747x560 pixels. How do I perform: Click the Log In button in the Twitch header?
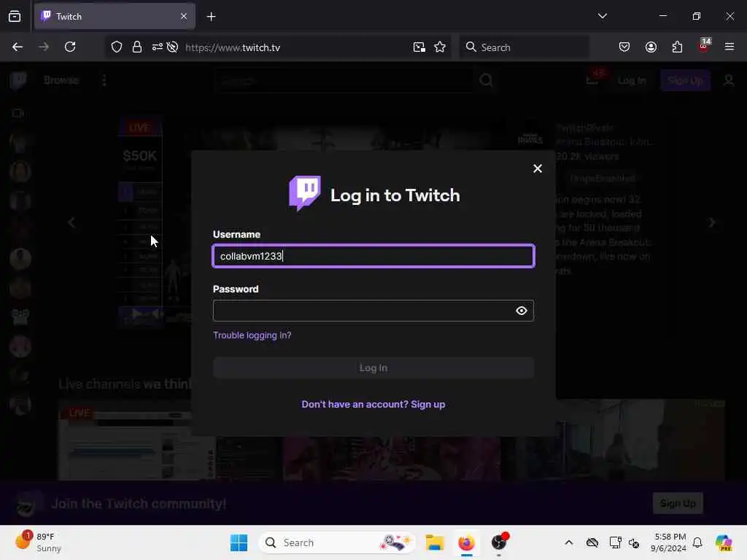coord(632,80)
